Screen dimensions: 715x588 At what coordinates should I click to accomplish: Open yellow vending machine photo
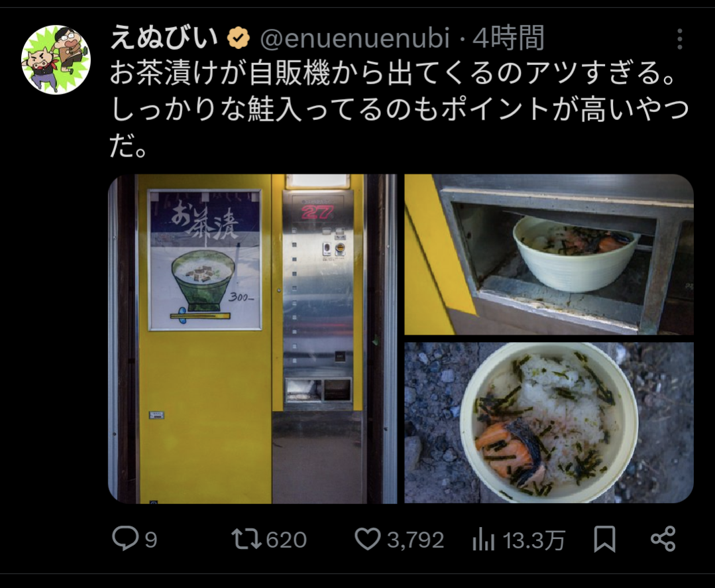(x=252, y=339)
